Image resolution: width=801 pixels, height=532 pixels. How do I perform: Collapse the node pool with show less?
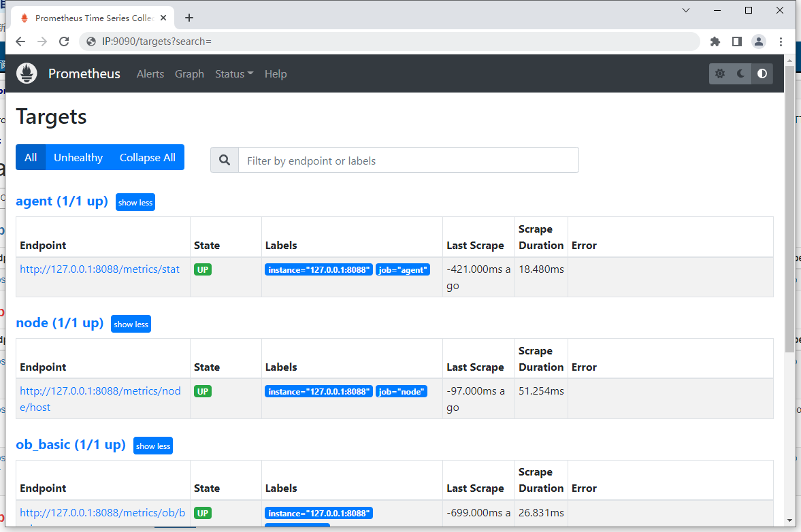pos(131,325)
